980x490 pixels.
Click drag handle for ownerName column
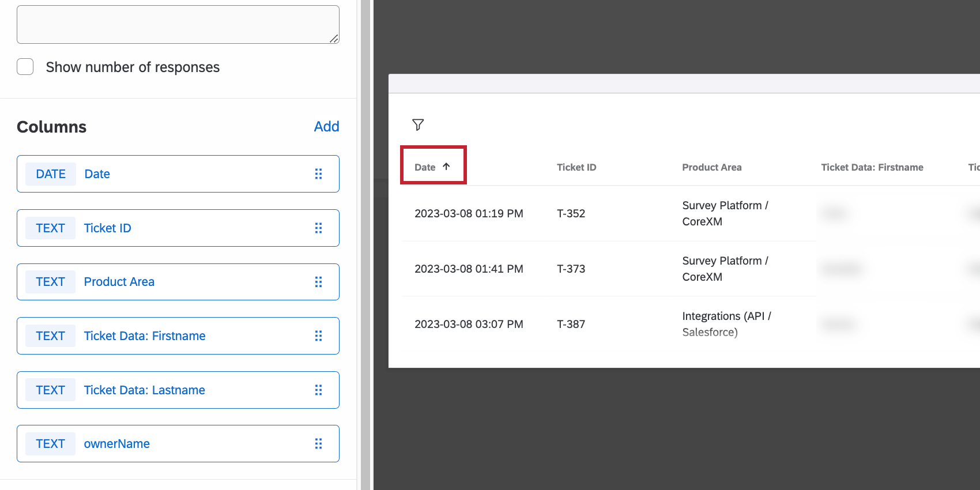pos(318,444)
